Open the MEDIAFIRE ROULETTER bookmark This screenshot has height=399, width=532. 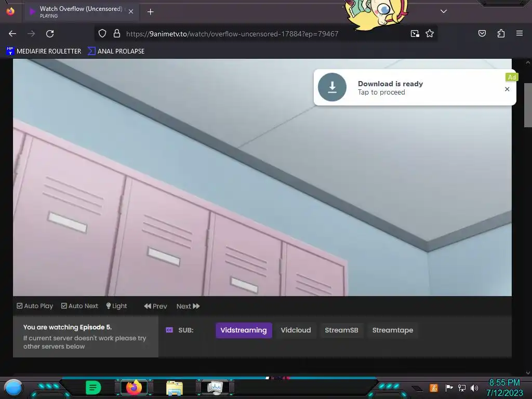tap(44, 51)
